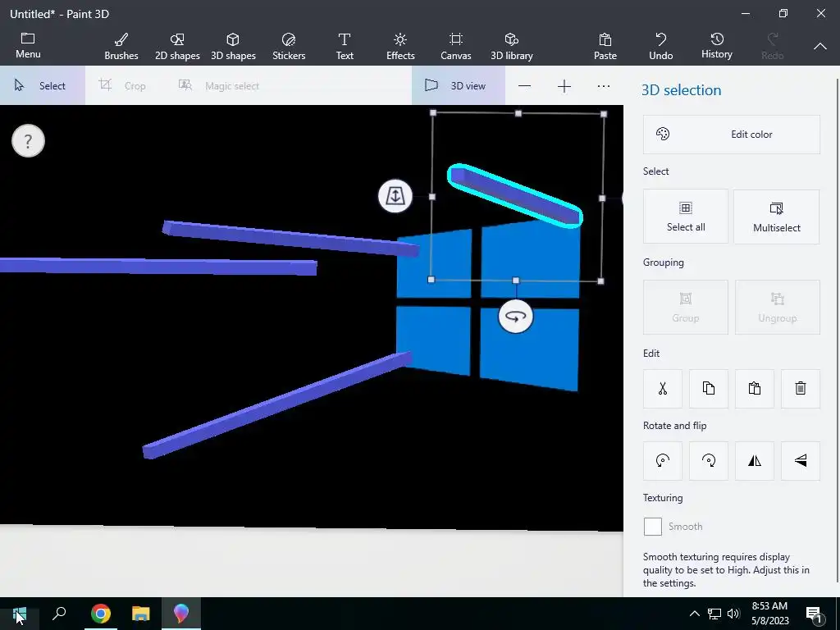
Task: Toggle the 3D view mode
Action: click(458, 85)
